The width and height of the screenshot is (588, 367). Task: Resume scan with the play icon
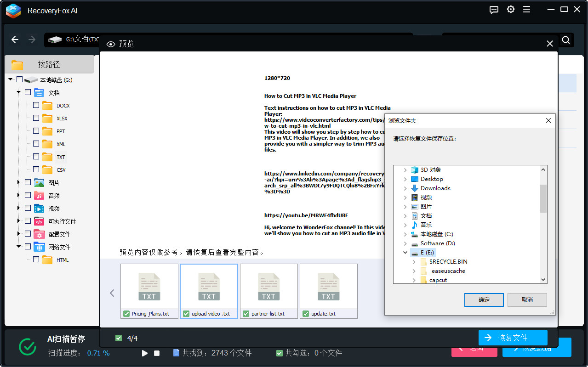click(145, 353)
